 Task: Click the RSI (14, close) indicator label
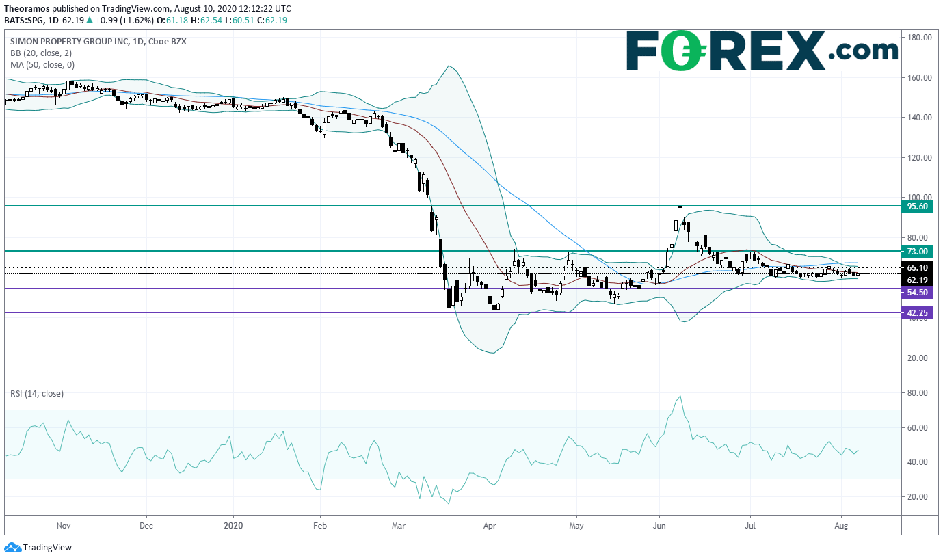pyautogui.click(x=37, y=393)
